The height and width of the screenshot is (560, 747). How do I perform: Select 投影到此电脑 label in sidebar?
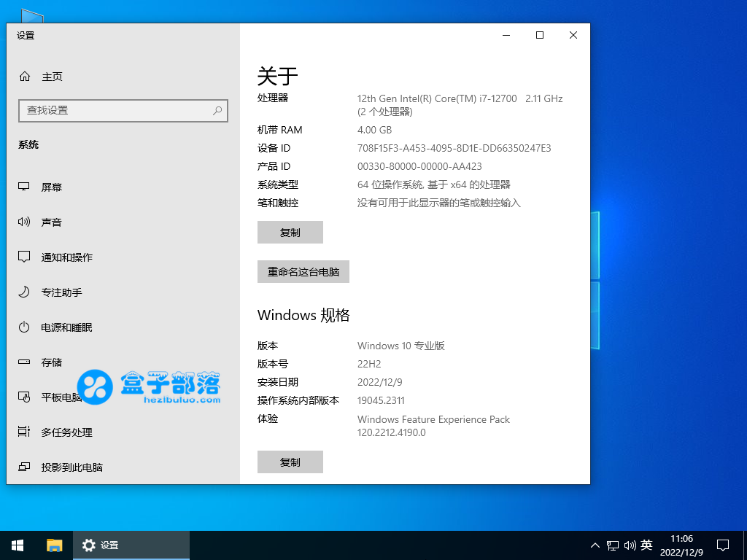coord(72,467)
